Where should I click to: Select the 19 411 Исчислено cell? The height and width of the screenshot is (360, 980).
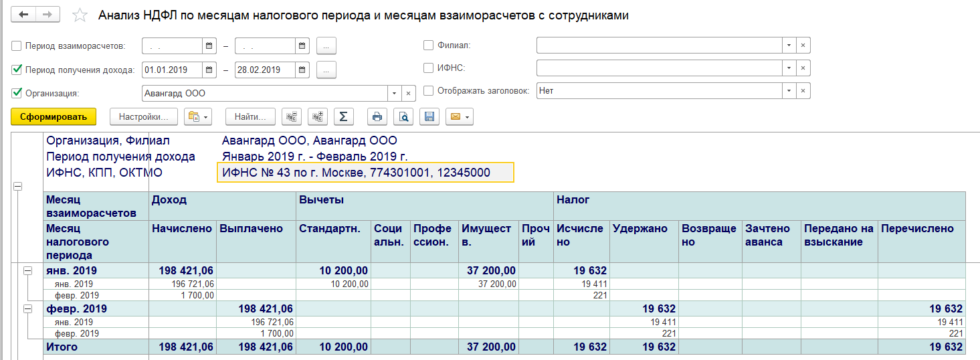point(582,284)
